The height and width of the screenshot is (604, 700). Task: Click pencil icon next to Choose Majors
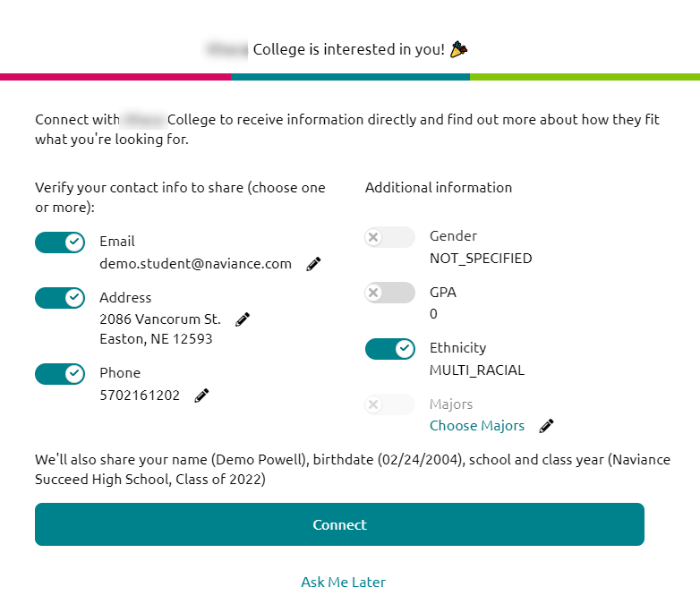click(547, 426)
